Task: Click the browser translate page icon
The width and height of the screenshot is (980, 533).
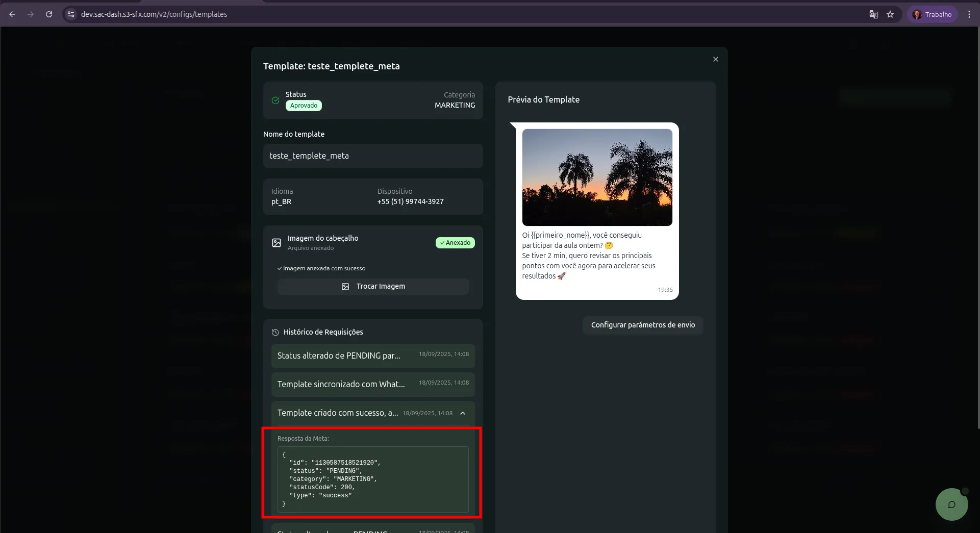Action: click(873, 14)
